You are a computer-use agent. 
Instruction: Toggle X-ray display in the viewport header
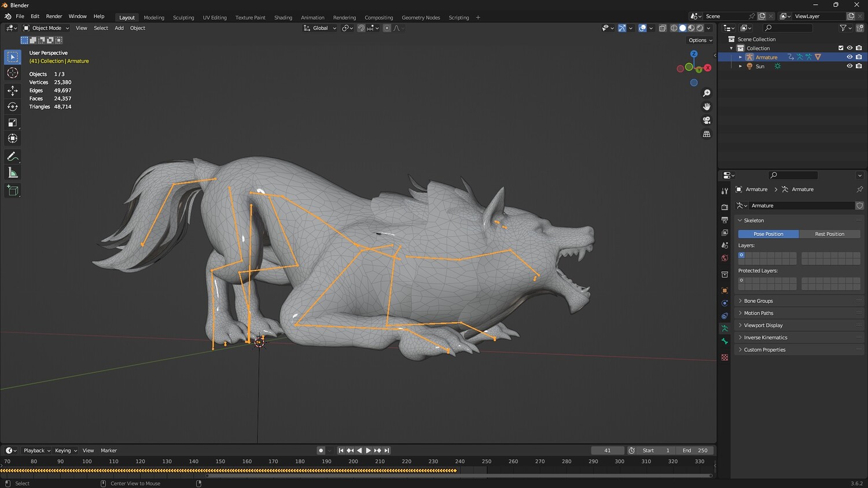tap(663, 28)
